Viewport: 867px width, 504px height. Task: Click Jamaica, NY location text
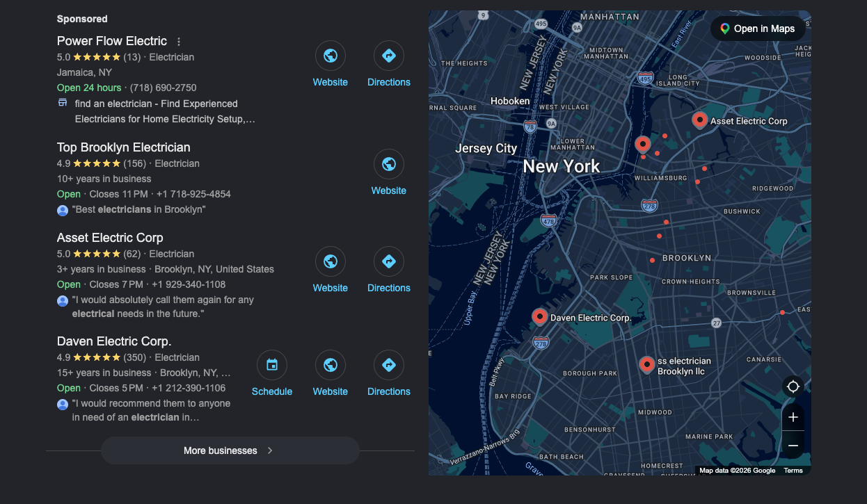(84, 72)
